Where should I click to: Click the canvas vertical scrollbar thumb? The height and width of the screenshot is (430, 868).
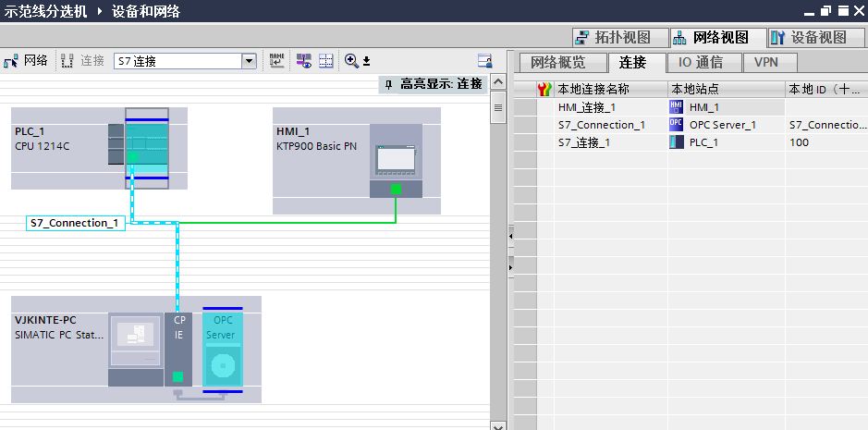[x=498, y=108]
